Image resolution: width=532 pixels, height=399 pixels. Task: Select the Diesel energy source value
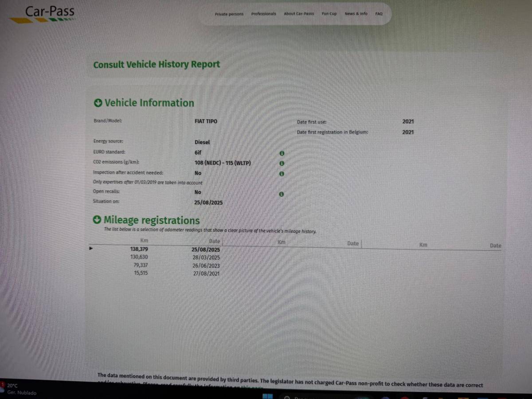point(202,142)
